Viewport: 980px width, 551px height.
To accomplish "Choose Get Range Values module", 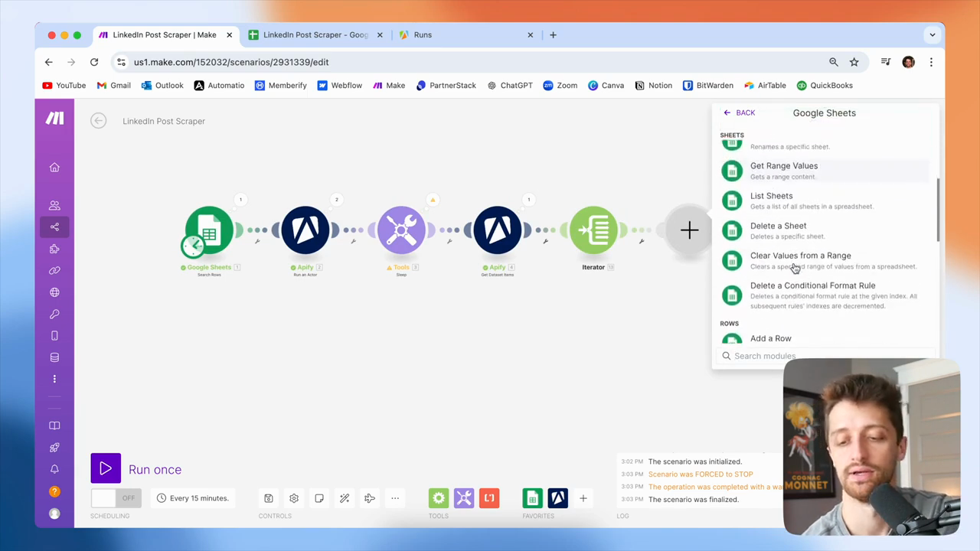I will 825,171.
